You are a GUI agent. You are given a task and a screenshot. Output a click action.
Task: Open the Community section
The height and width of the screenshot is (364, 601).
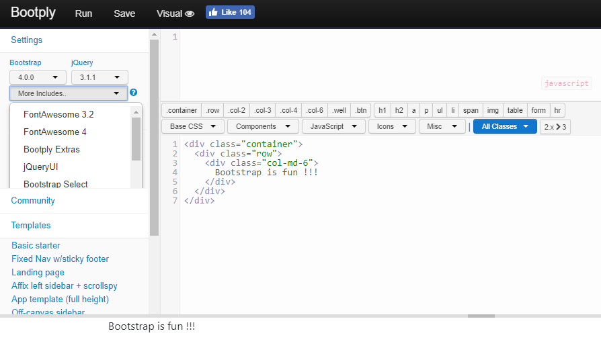tap(33, 201)
